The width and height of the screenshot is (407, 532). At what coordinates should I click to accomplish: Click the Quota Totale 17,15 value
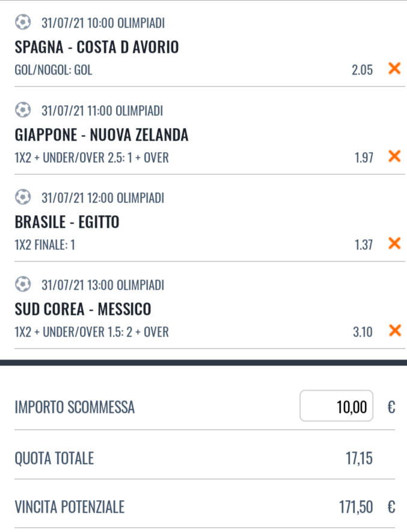[x=359, y=459]
